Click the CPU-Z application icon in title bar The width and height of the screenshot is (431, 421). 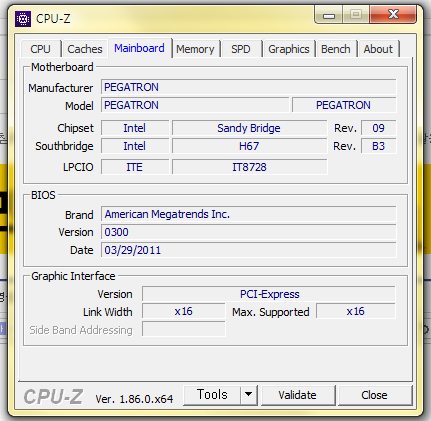23,19
